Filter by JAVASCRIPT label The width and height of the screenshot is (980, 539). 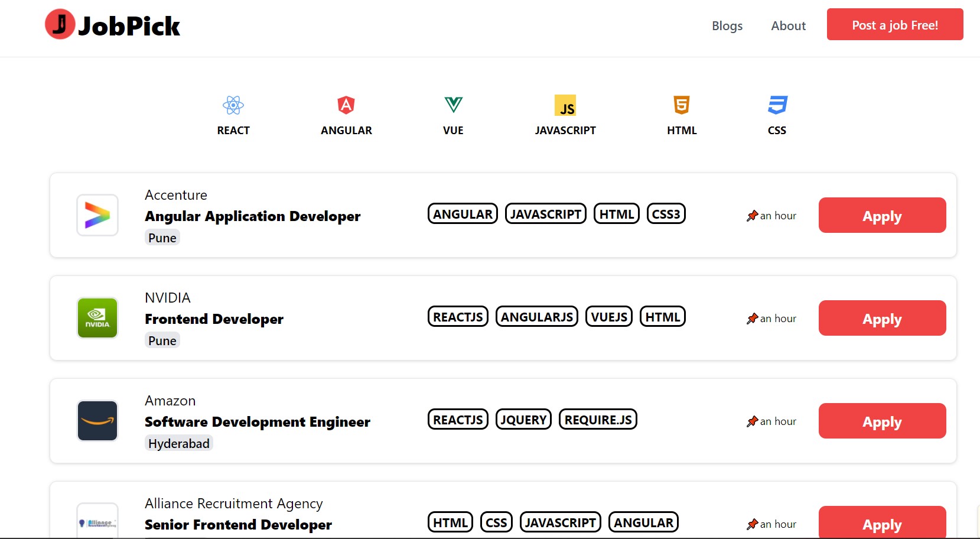pyautogui.click(x=565, y=131)
